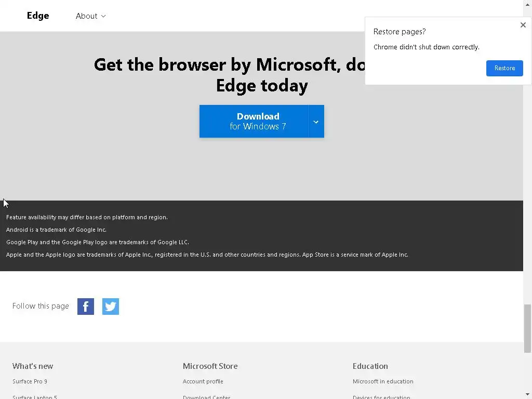
Task: Restore the previous Chrome pages
Action: point(504,68)
